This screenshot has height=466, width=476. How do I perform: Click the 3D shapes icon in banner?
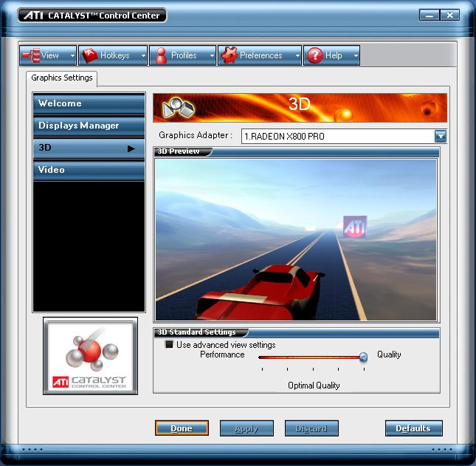coord(179,108)
